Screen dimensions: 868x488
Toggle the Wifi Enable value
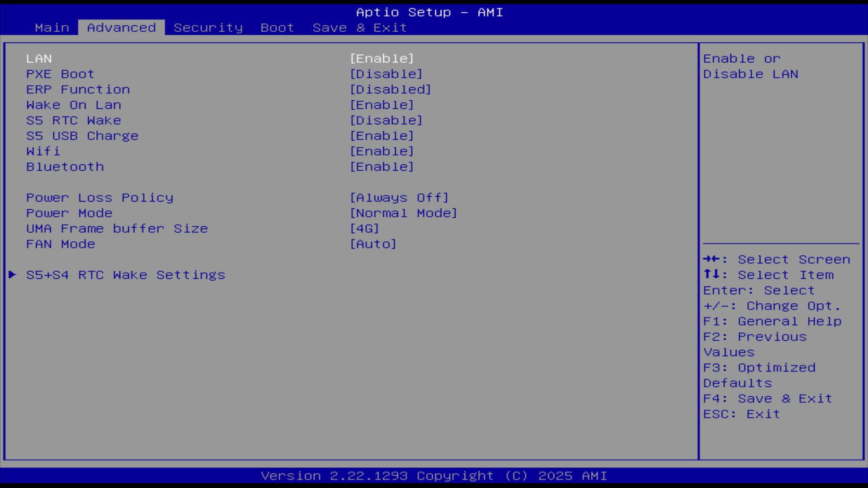382,151
